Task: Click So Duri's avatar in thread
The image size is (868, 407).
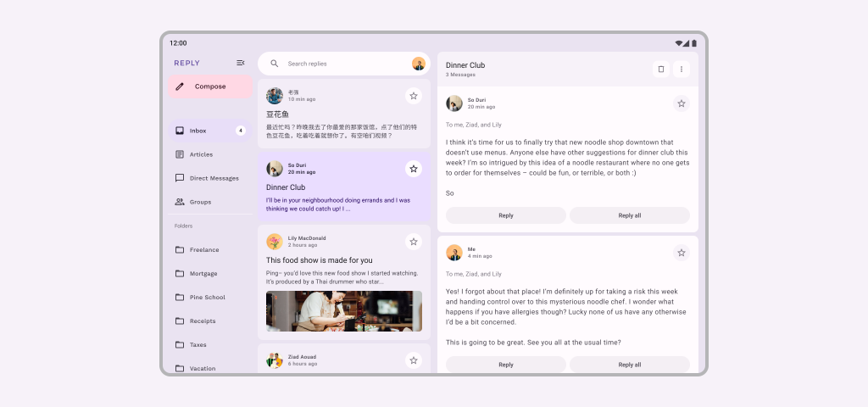Action: coord(454,103)
